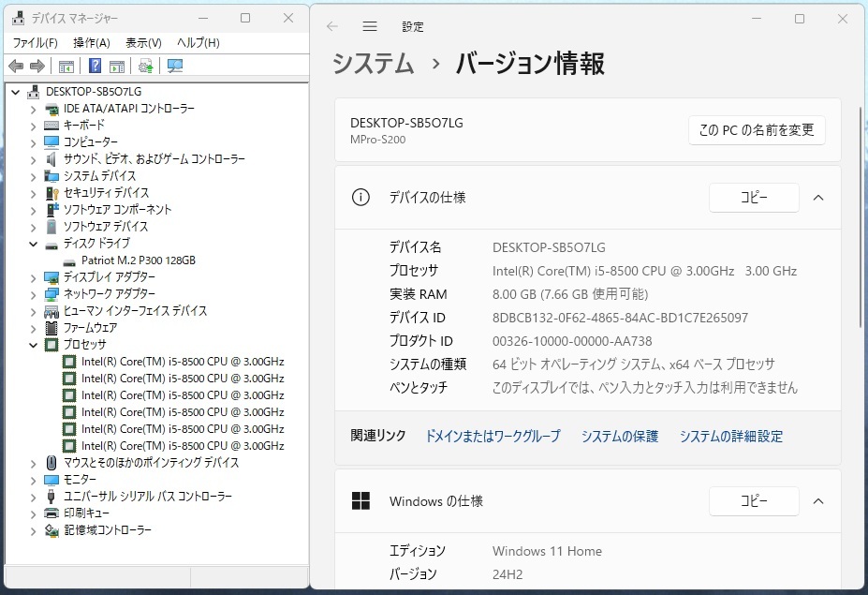Click この PC の名前を変更 button
The image size is (868, 595).
pos(757,130)
